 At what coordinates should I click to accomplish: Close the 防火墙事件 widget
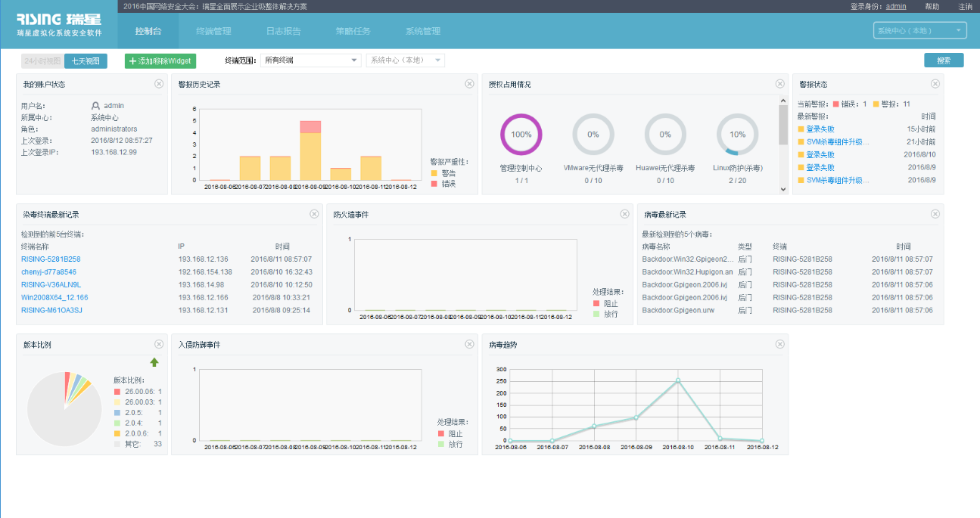tap(624, 214)
